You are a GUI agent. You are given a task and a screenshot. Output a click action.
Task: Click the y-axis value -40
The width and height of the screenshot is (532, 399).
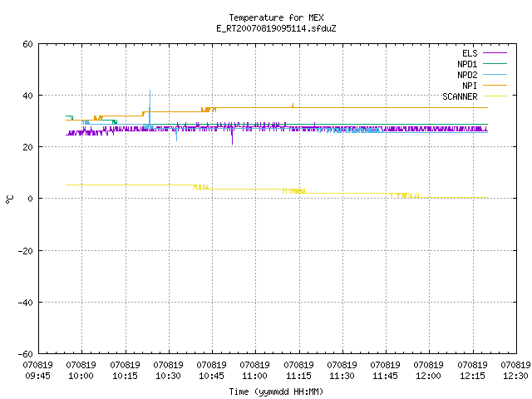coord(26,303)
